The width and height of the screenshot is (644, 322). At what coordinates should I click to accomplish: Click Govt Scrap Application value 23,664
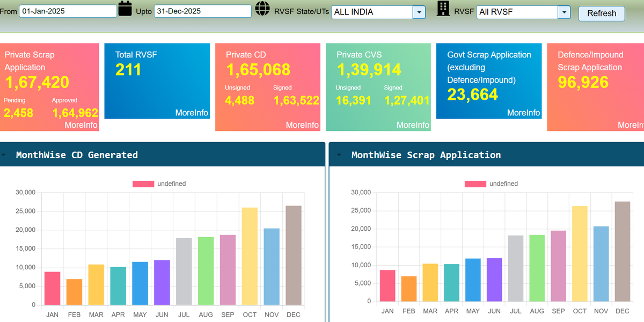[473, 94]
